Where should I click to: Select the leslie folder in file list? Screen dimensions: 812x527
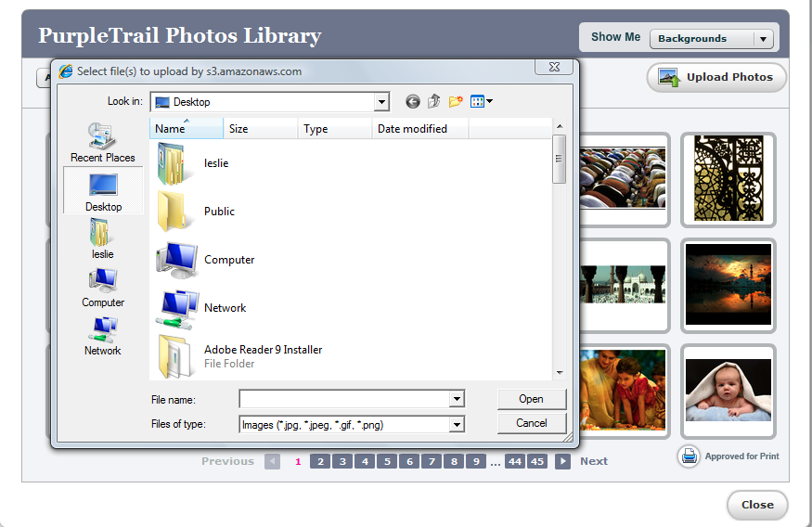[x=193, y=163]
